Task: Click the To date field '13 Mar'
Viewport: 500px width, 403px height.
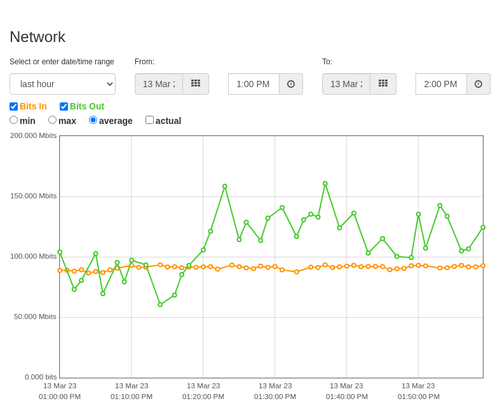Action: pos(346,84)
